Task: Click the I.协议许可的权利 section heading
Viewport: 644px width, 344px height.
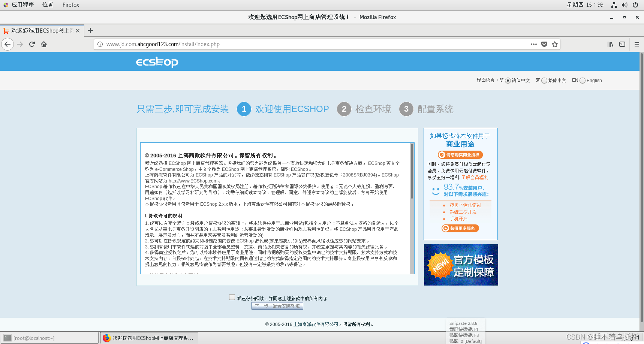Action: pyautogui.click(x=164, y=216)
